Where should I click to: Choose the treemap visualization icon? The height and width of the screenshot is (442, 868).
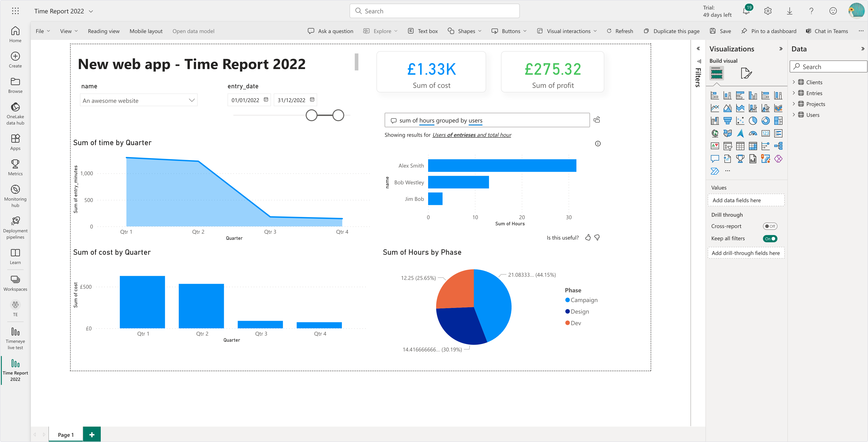(x=779, y=121)
